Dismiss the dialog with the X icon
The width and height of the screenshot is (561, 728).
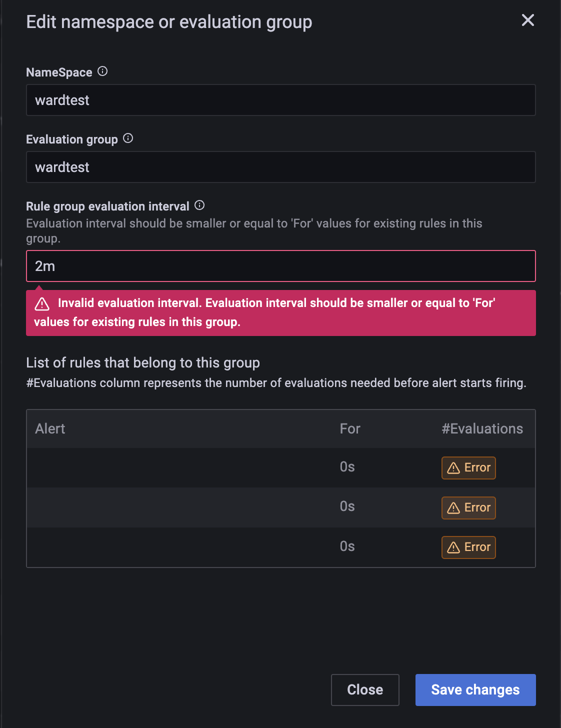(528, 21)
